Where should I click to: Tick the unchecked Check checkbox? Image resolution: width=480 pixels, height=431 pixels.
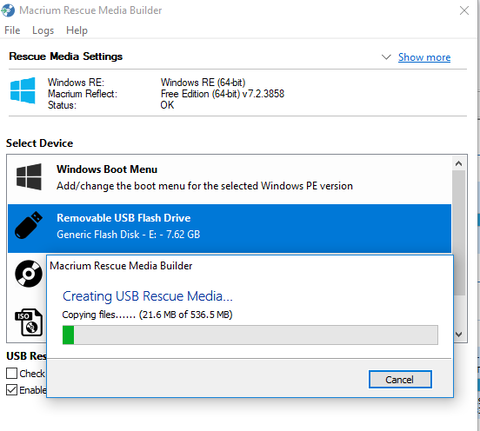(12, 373)
